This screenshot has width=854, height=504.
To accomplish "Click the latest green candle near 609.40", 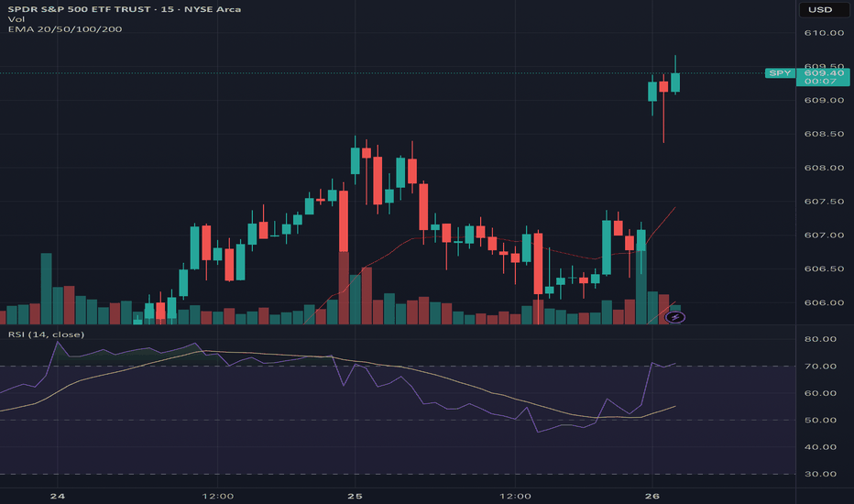I will tap(675, 82).
